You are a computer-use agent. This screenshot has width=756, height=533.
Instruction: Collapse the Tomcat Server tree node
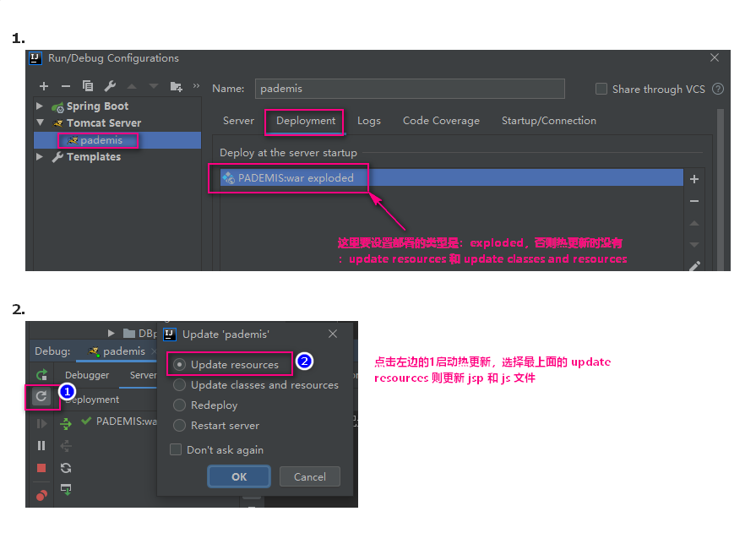[40, 122]
